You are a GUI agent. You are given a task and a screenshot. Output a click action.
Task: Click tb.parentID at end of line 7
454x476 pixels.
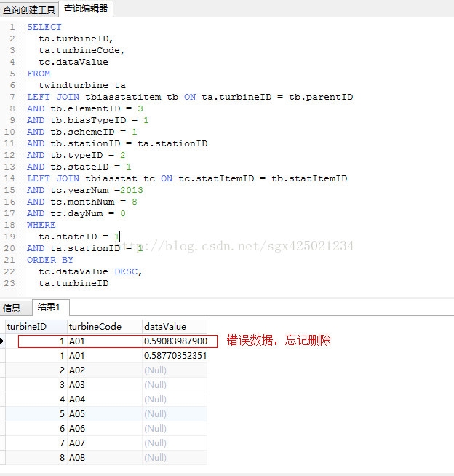[x=321, y=97]
